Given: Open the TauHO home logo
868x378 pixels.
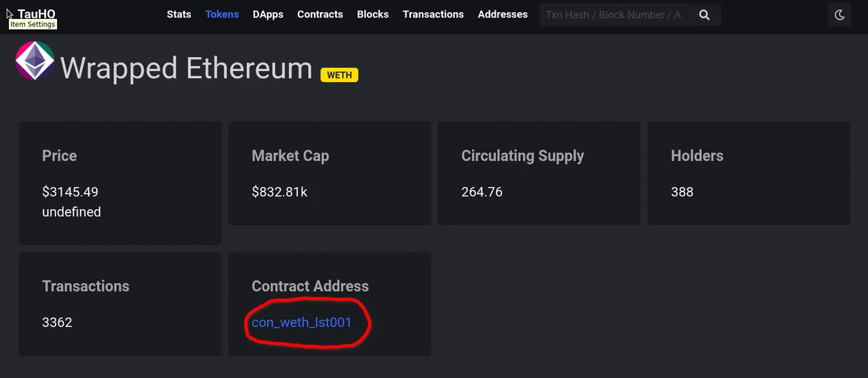Looking at the screenshot, I should click(37, 14).
